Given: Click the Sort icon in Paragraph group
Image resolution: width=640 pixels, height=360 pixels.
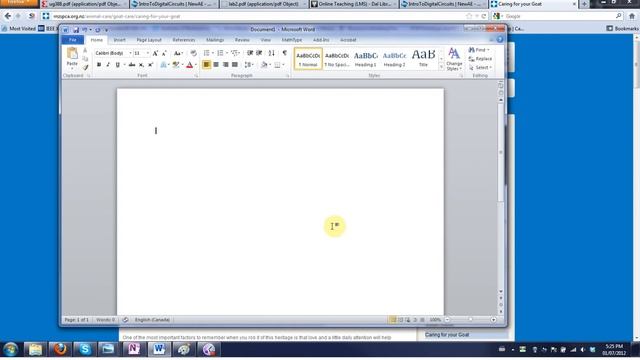Looking at the screenshot, I should coord(271,53).
